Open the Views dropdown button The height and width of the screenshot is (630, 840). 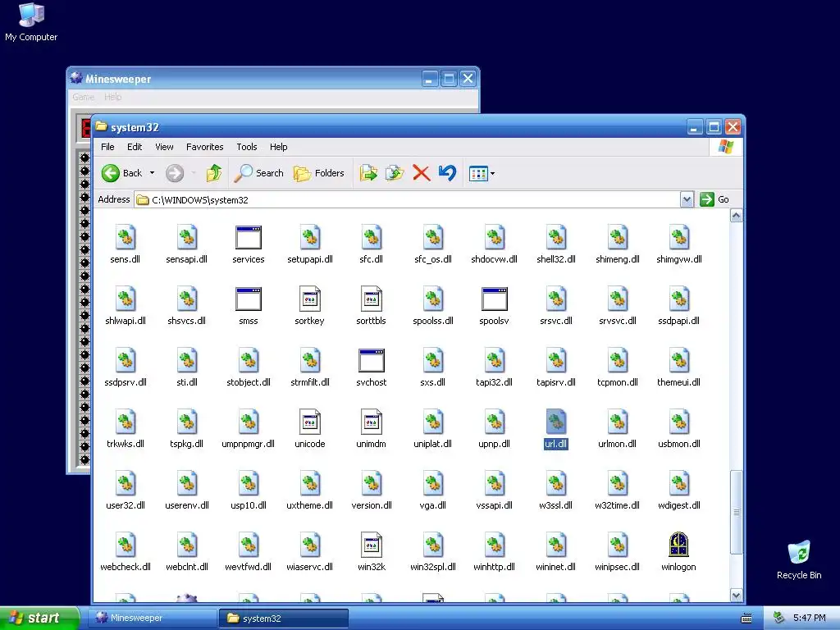[x=482, y=173]
